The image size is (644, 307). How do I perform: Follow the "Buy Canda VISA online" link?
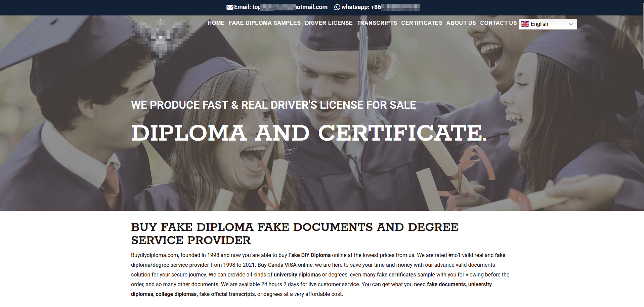(285, 265)
